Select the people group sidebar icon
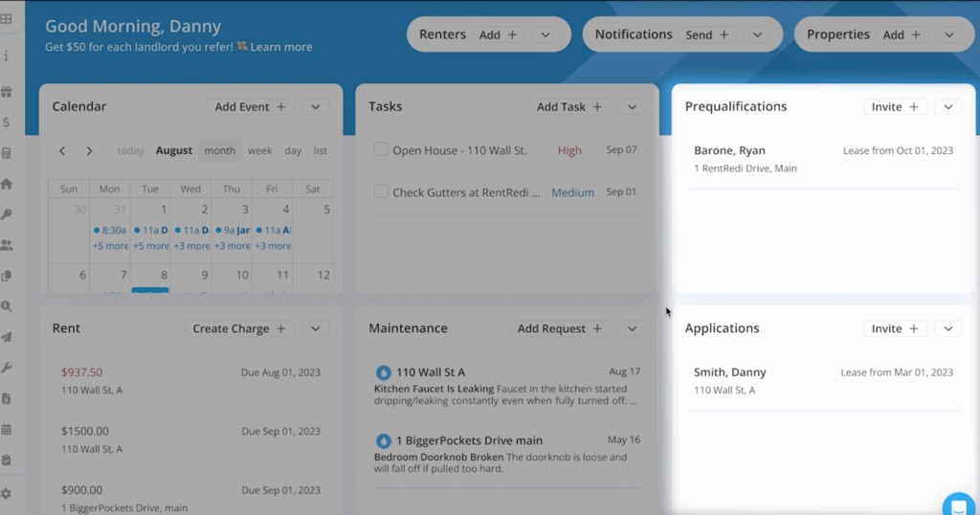The width and height of the screenshot is (980, 515). tap(7, 245)
